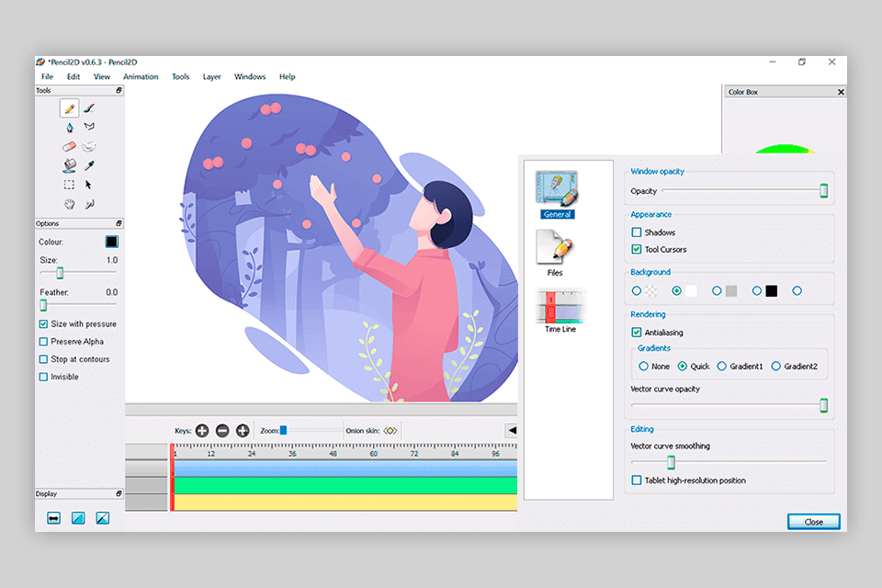
Task: Close the preferences dialog
Action: [814, 521]
